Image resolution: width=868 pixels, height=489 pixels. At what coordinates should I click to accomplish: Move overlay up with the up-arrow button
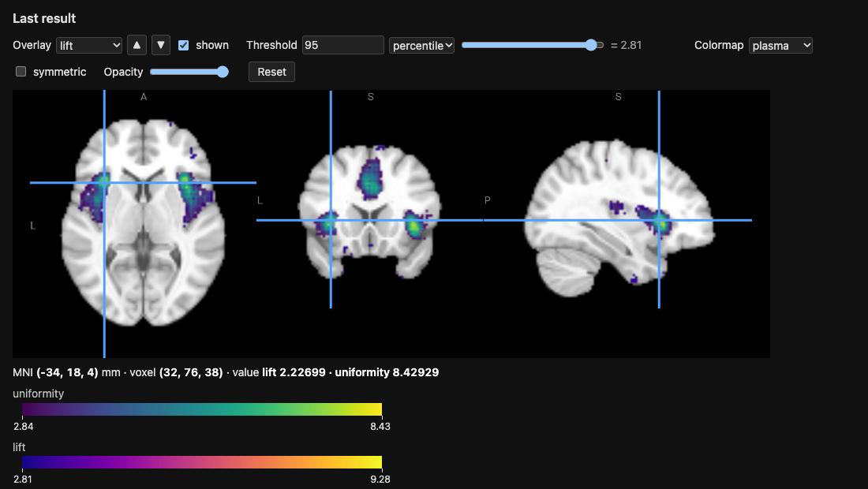137,46
